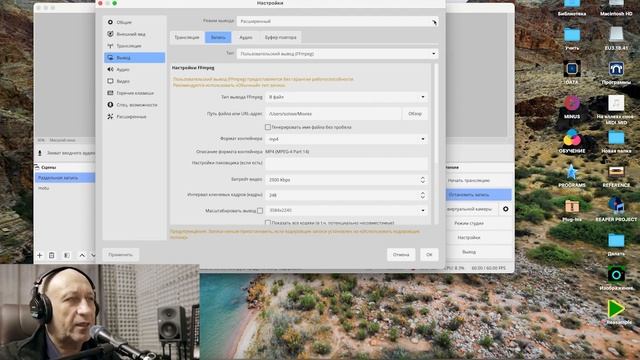Image resolution: width=640 pixels, height=360 pixels.
Task: Click the Применить button
Action: pyautogui.click(x=121, y=255)
